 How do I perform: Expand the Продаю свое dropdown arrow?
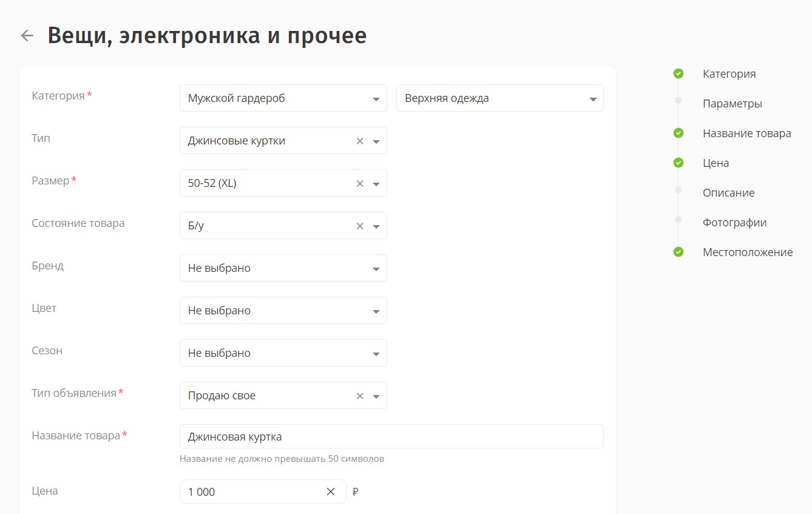click(376, 396)
